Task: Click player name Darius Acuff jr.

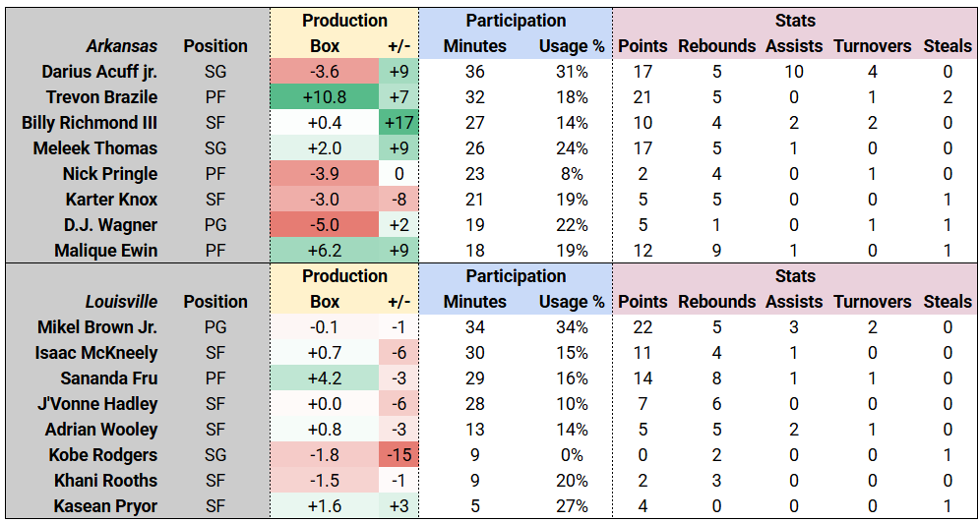Action: (x=99, y=72)
